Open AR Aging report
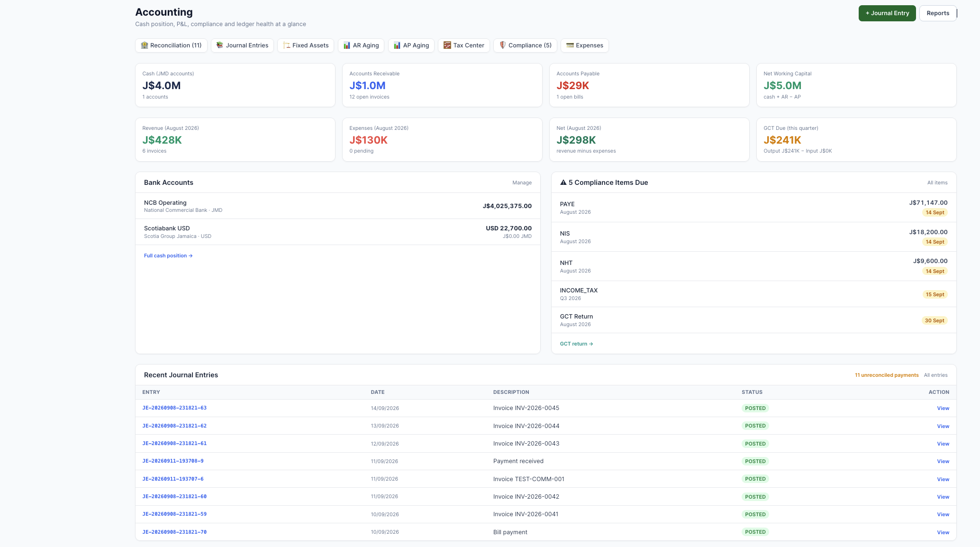 tap(361, 46)
